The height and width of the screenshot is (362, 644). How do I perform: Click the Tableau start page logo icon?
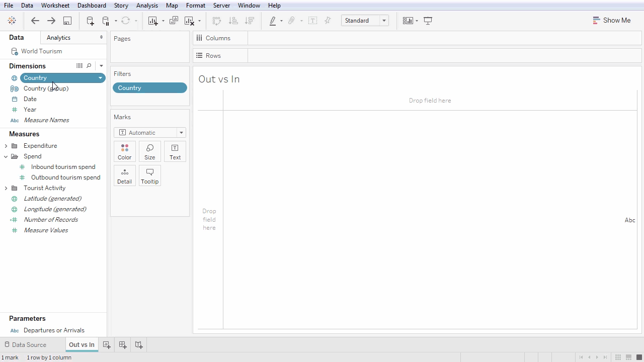12,21
